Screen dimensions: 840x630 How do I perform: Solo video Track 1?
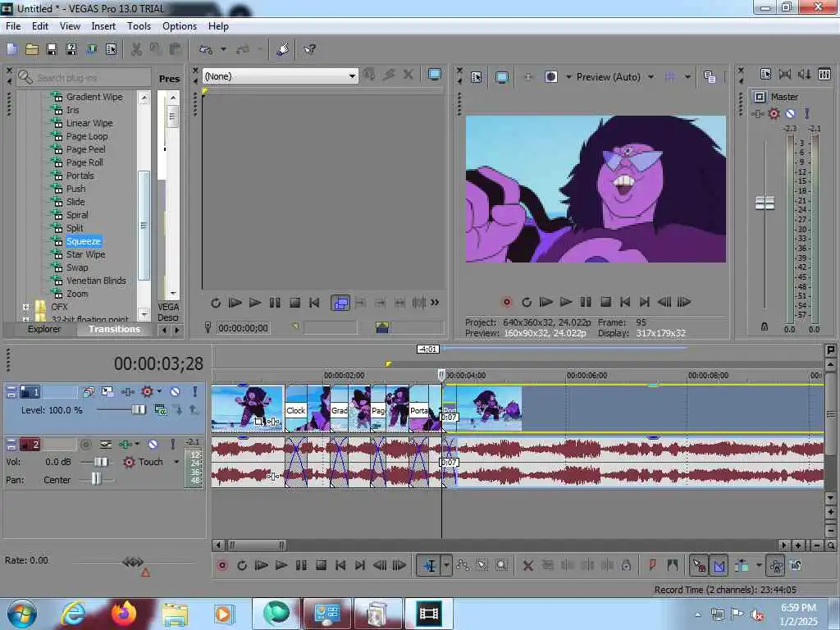coord(195,391)
